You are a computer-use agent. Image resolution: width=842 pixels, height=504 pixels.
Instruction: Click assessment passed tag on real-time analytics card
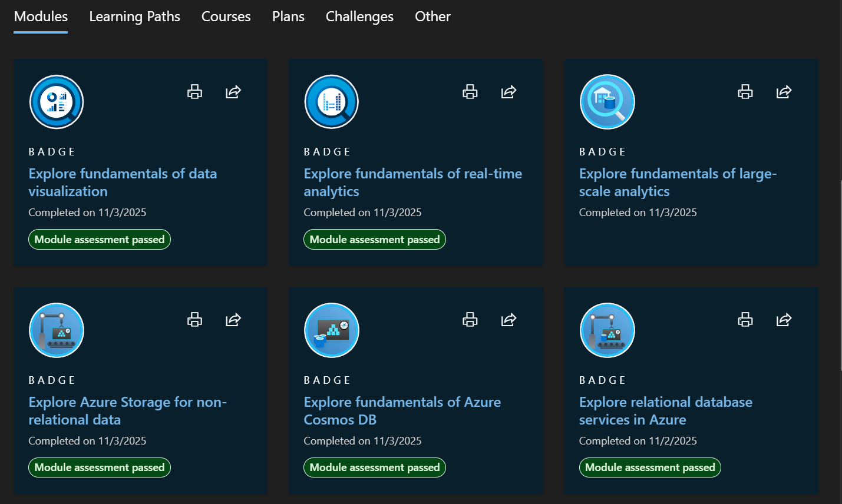[375, 240]
